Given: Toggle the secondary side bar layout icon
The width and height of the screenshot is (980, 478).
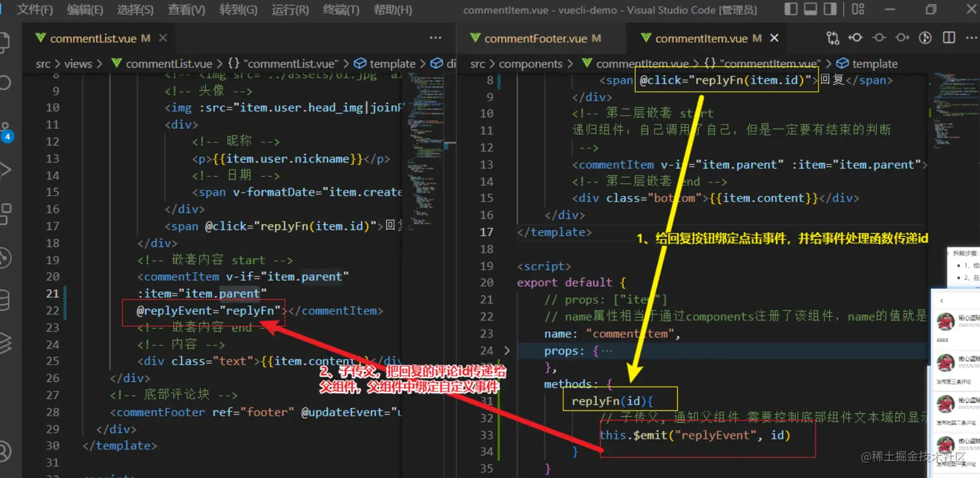Looking at the screenshot, I should [832, 9].
